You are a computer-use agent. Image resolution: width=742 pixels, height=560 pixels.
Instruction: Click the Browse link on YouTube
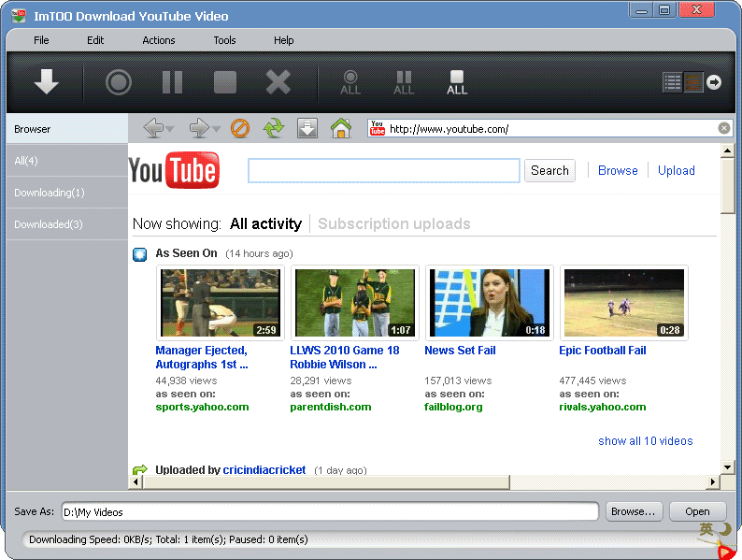click(618, 170)
